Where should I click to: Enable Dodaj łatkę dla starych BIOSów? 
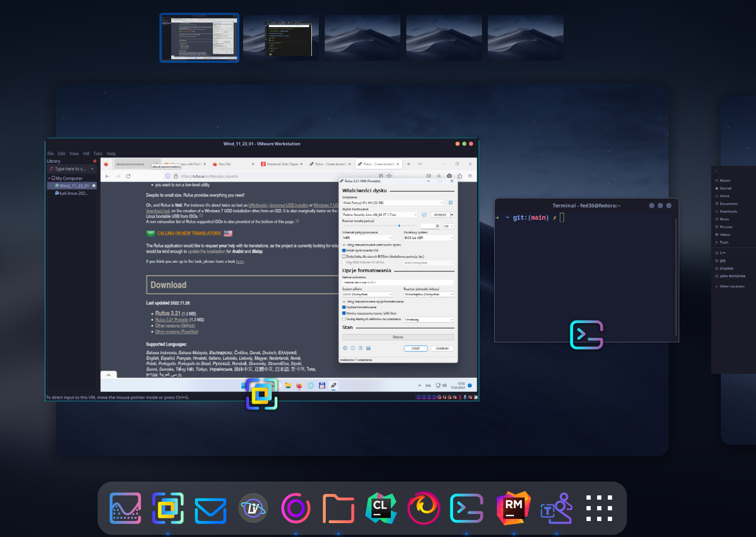coord(344,257)
